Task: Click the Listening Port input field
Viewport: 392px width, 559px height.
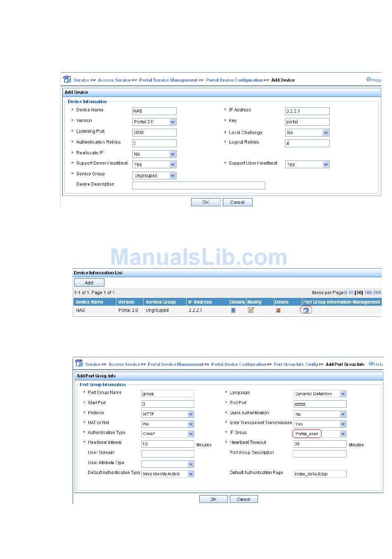Action: point(154,132)
